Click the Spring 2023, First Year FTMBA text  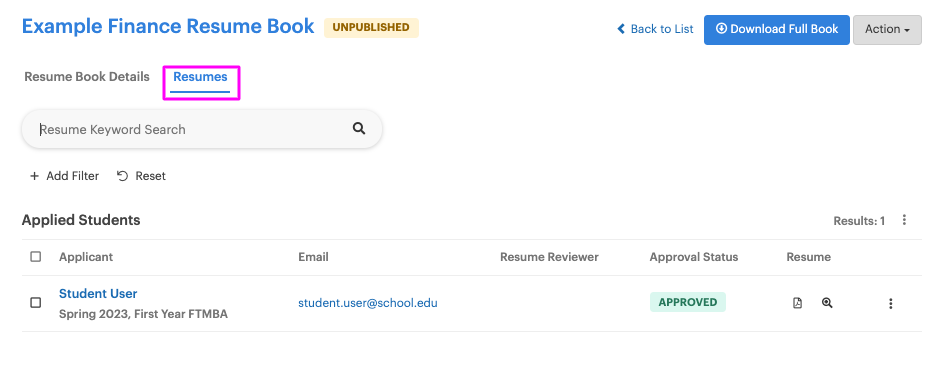pos(143,314)
